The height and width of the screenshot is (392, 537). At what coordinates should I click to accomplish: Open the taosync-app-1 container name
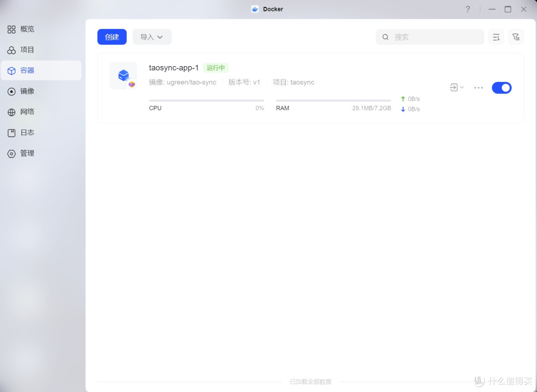point(174,68)
